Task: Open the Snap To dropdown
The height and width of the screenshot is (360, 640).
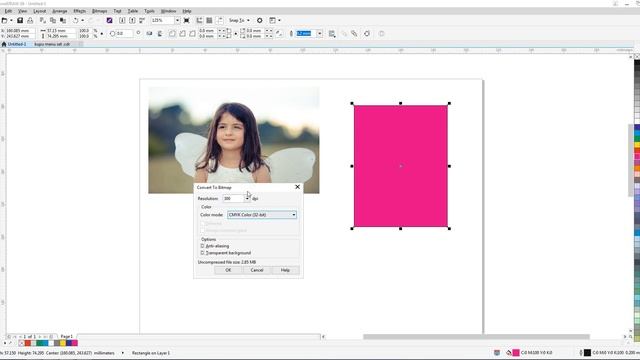Action: click(x=239, y=20)
